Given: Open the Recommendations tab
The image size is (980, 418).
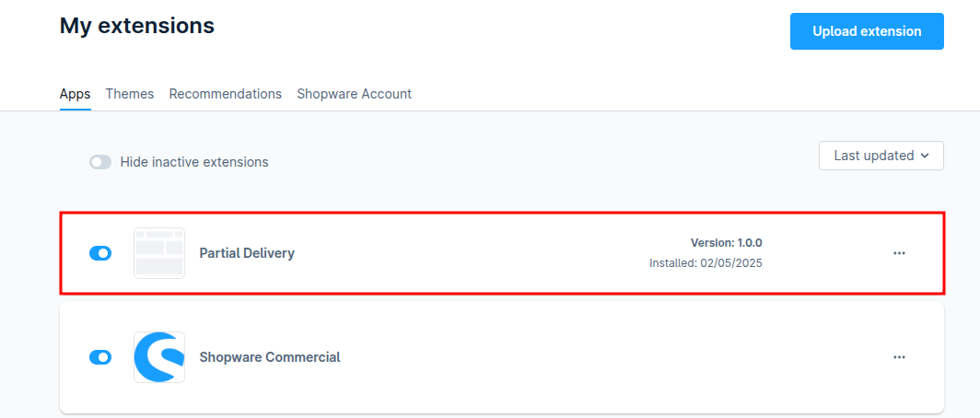Looking at the screenshot, I should tap(226, 94).
